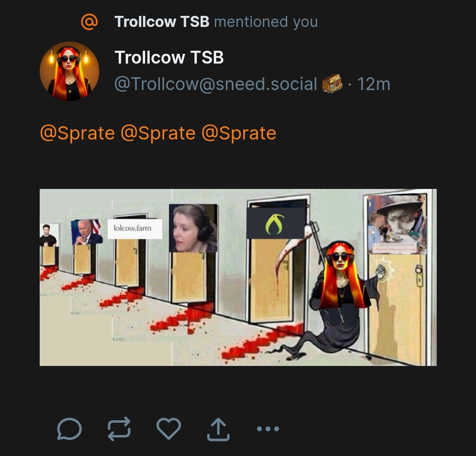The height and width of the screenshot is (456, 476).
Task: Click Trollcow TSB in the notification header
Action: 161,21
